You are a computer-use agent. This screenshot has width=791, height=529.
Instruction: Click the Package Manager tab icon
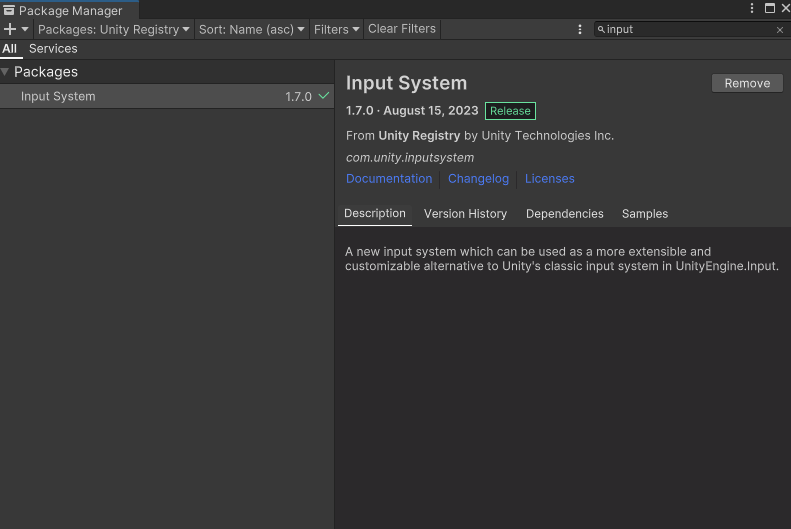point(9,10)
